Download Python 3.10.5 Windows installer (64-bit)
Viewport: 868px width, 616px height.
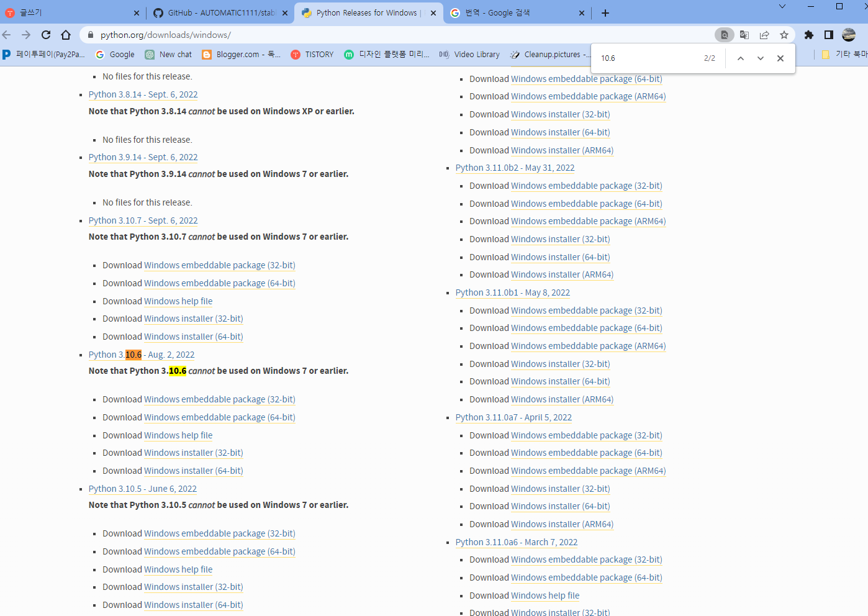click(x=194, y=605)
